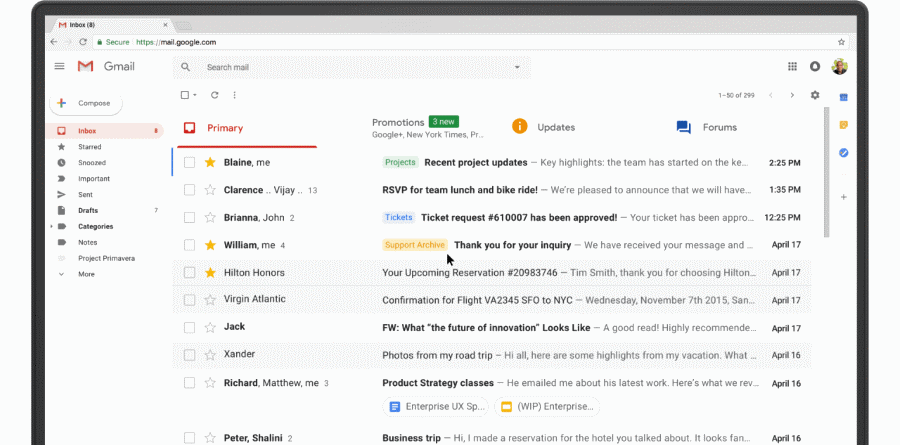Star the email from Clarence
900x445 pixels.
tap(210, 190)
